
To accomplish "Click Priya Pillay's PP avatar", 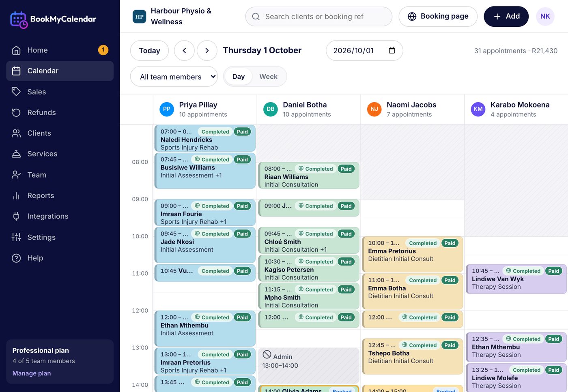I will point(167,109).
